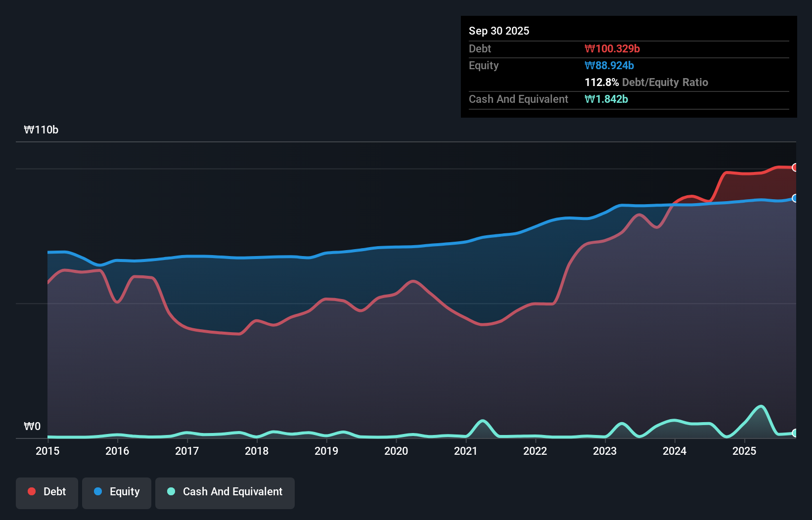
Task: Click the 2021 x-axis label
Action: point(466,451)
